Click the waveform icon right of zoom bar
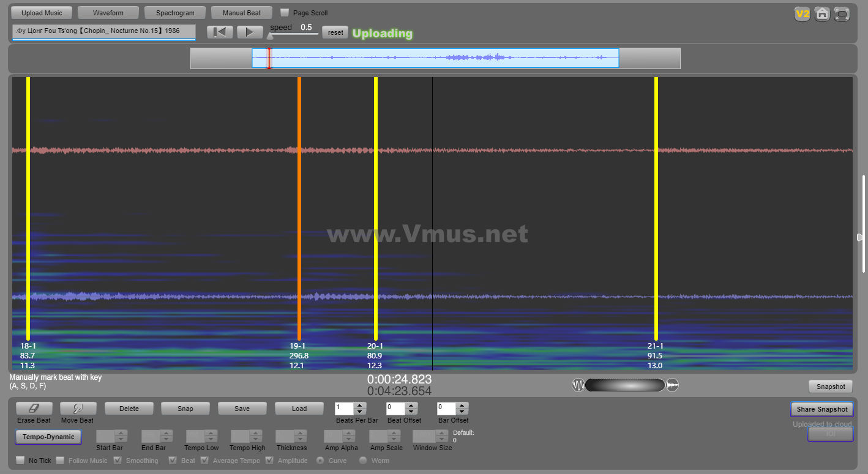868x474 pixels. (672, 385)
